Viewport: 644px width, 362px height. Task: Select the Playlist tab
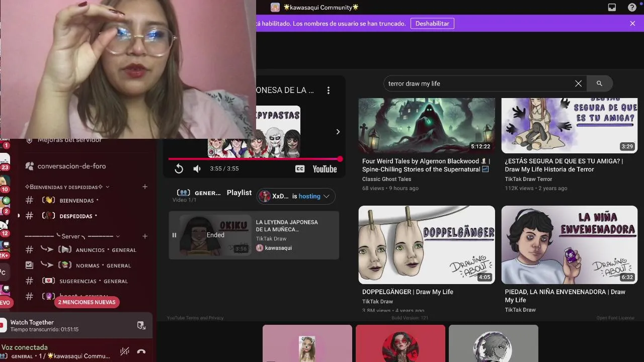tap(239, 193)
